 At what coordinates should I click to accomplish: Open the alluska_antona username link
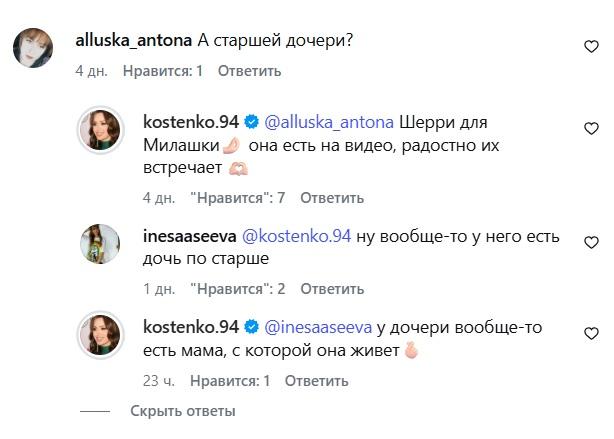pos(135,40)
